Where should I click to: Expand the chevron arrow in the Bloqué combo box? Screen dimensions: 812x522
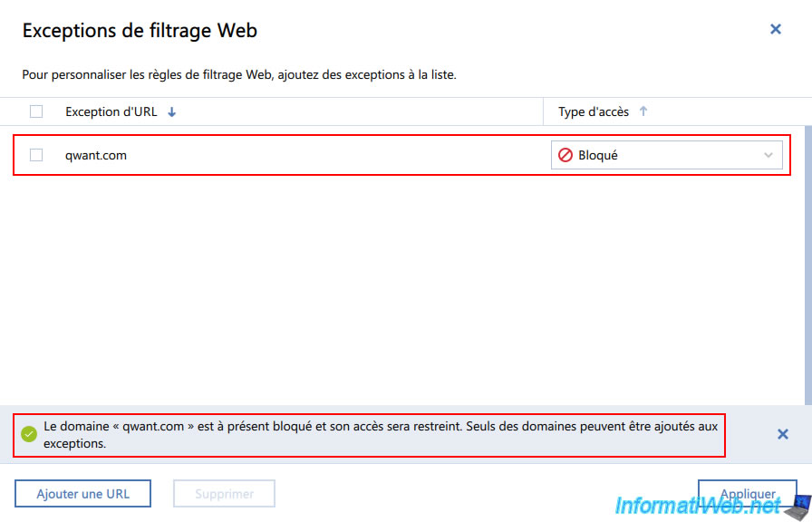click(x=768, y=155)
